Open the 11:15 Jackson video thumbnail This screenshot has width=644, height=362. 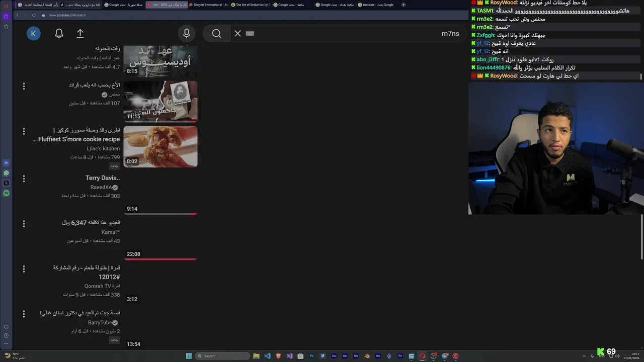click(160, 102)
